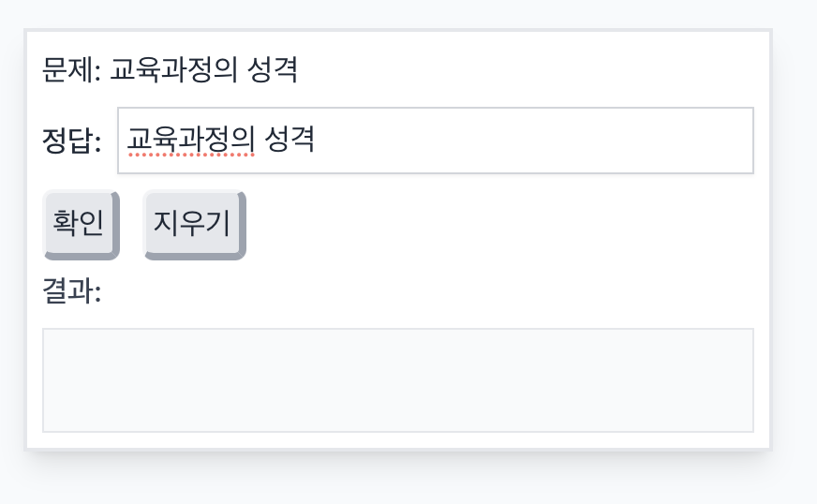Click the gap between 확인 and 지우기
Screen dimensions: 817x504
[x=131, y=225]
